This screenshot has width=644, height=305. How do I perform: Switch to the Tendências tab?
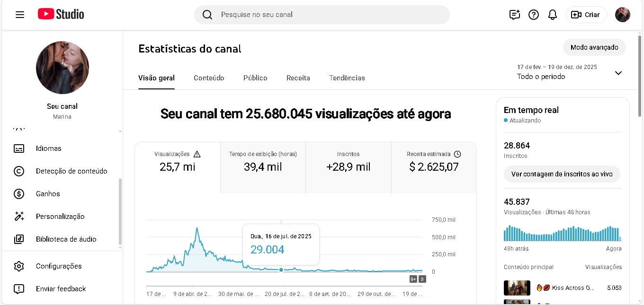(347, 78)
